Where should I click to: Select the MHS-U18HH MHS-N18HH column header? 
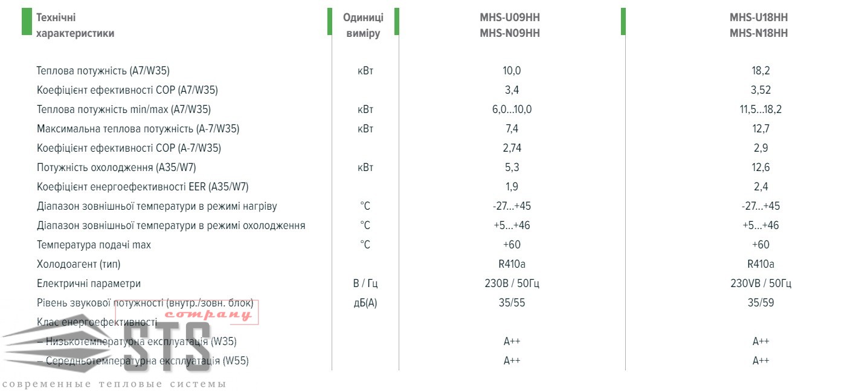(759, 25)
